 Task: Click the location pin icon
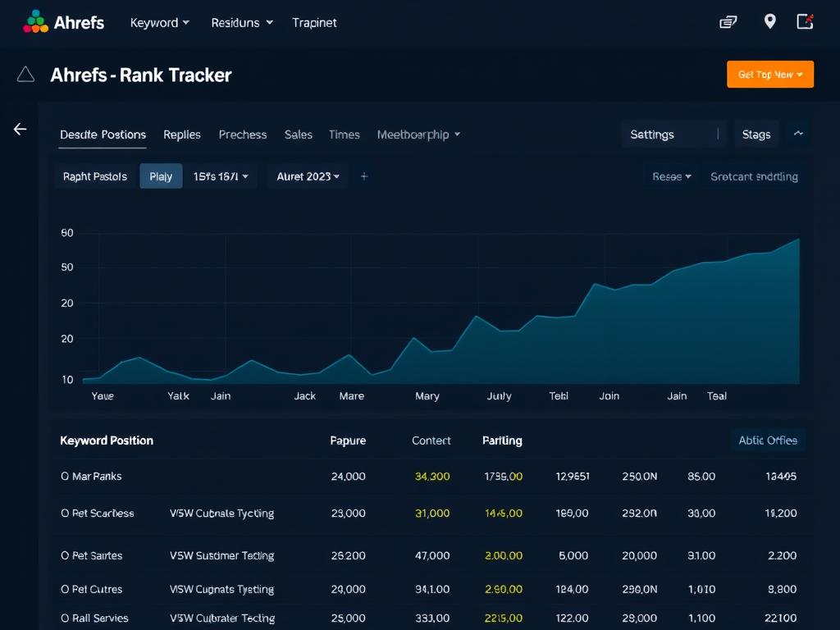click(x=769, y=21)
